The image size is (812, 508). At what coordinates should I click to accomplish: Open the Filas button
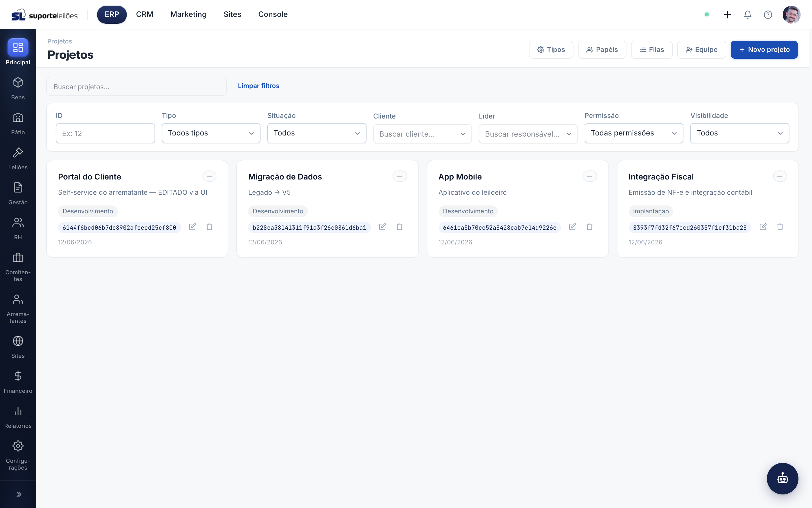[x=652, y=50]
